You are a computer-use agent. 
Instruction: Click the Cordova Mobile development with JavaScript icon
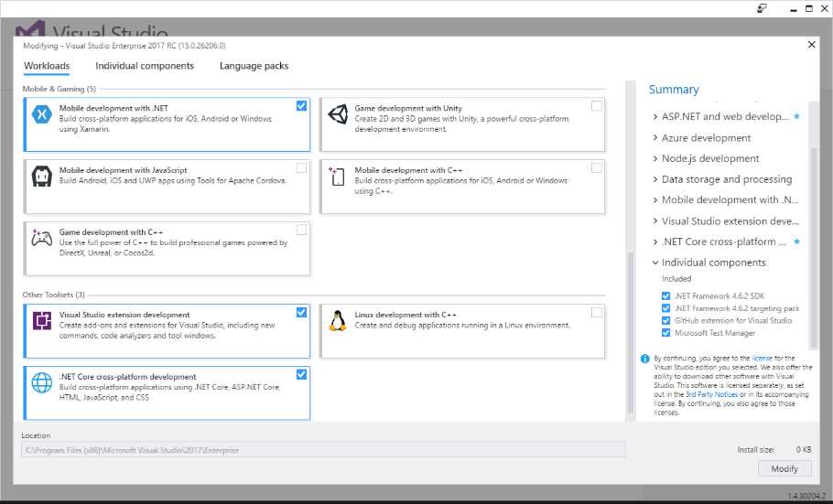(x=41, y=177)
